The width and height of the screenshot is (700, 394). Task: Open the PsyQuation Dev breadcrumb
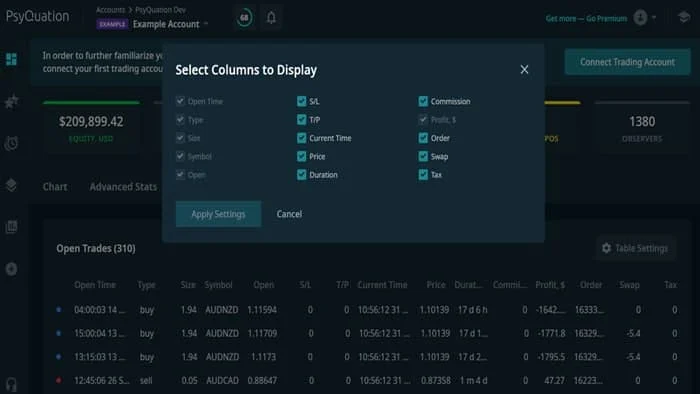point(160,10)
